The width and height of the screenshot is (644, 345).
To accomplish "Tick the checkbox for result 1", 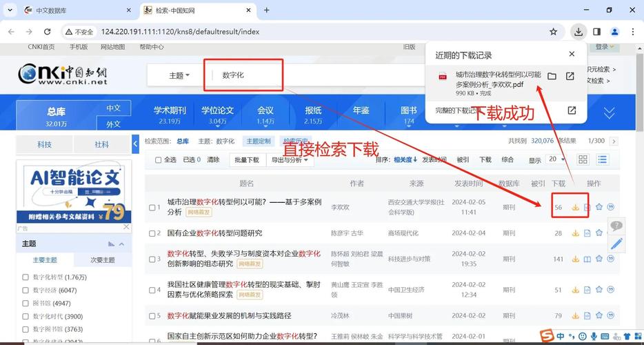I will click(152, 208).
